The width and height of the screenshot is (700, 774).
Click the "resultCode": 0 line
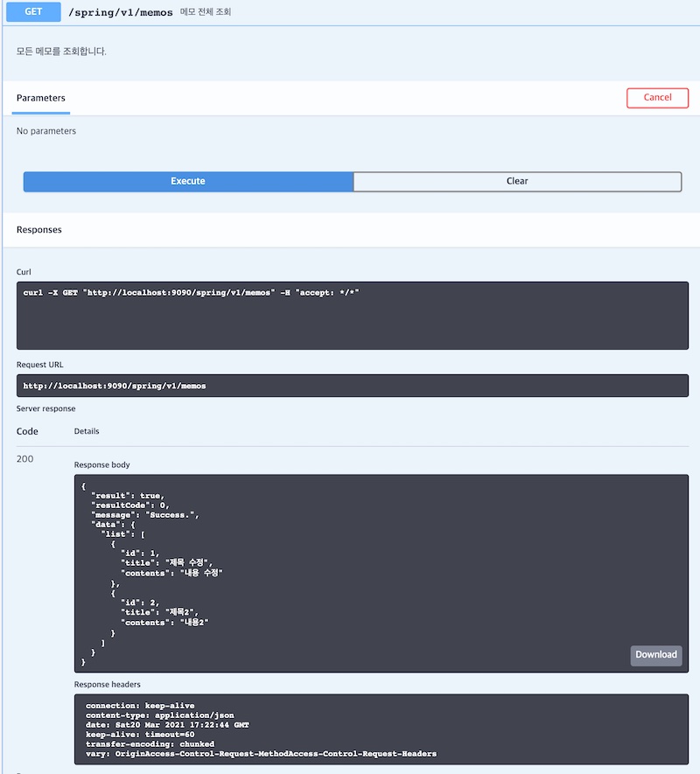(129, 505)
